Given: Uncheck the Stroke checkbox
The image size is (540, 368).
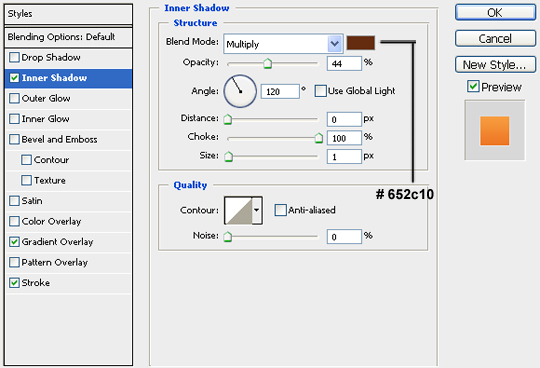Looking at the screenshot, I should pyautogui.click(x=14, y=283).
